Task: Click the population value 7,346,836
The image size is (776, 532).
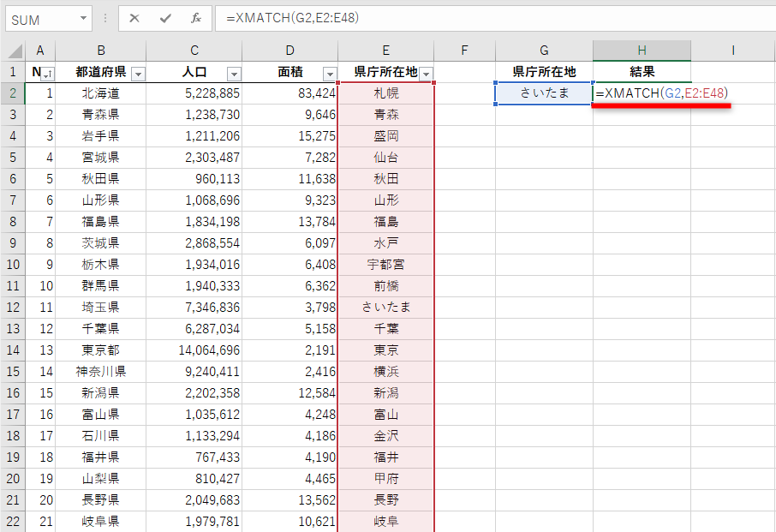Action: tap(194, 308)
